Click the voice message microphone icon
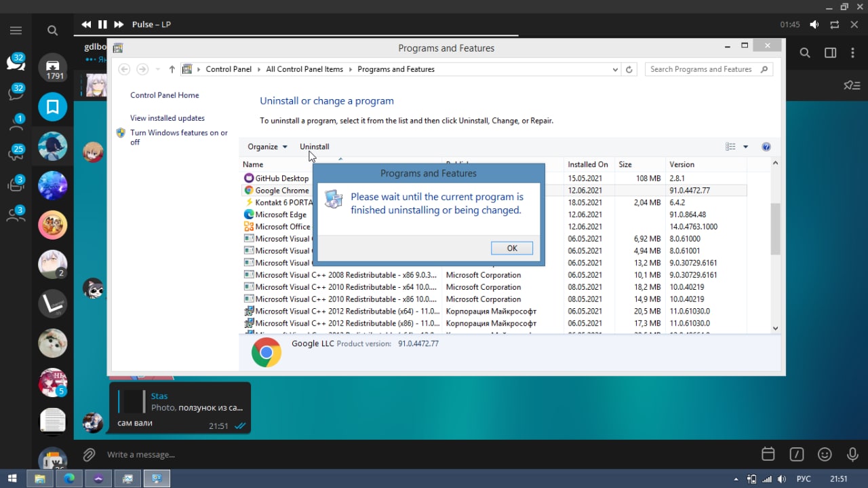The width and height of the screenshot is (868, 488). [853, 454]
